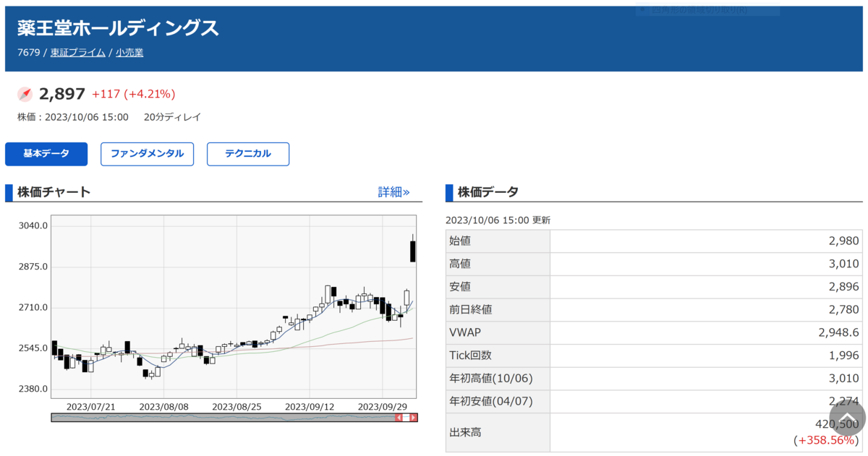This screenshot has width=868, height=456.
Task: Click the 始値 value 2,980
Action: point(844,241)
